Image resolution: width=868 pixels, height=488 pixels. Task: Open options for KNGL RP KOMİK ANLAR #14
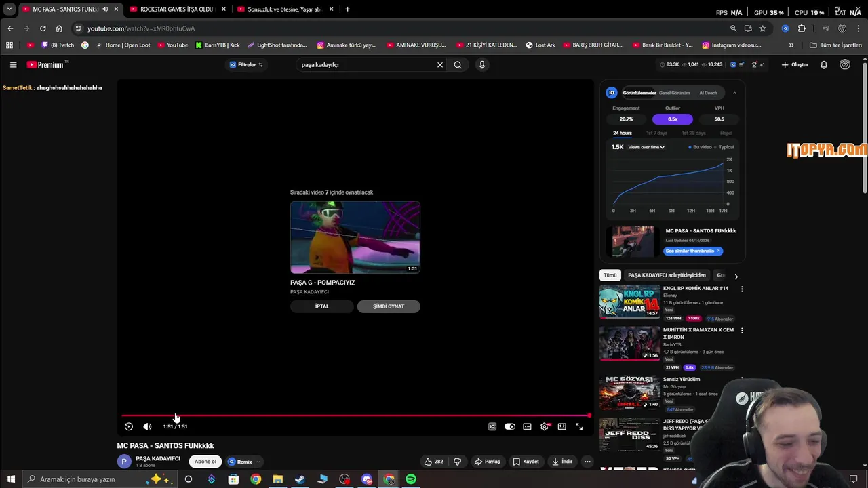click(742, 289)
